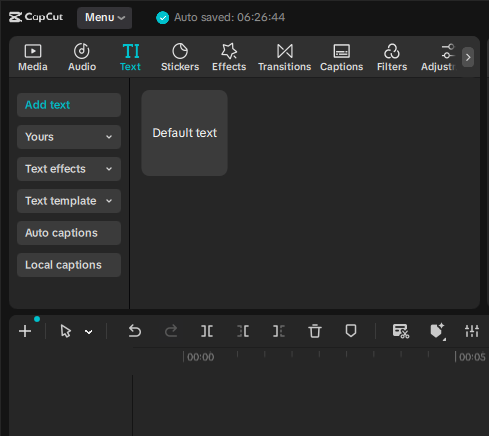Viewport: 489px width, 436px height.
Task: Click the Local captions button
Action: 69,265
